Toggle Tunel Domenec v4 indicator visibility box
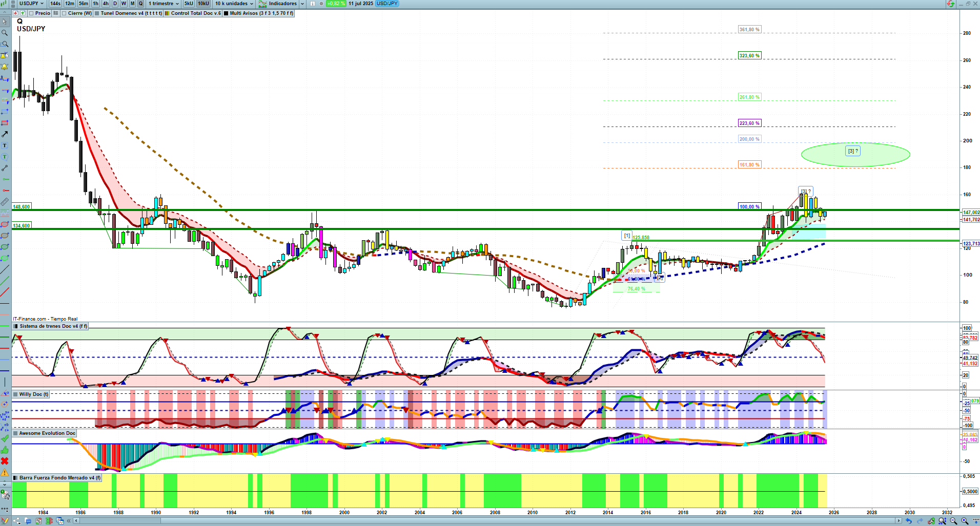The width and height of the screenshot is (980, 526). click(97, 13)
